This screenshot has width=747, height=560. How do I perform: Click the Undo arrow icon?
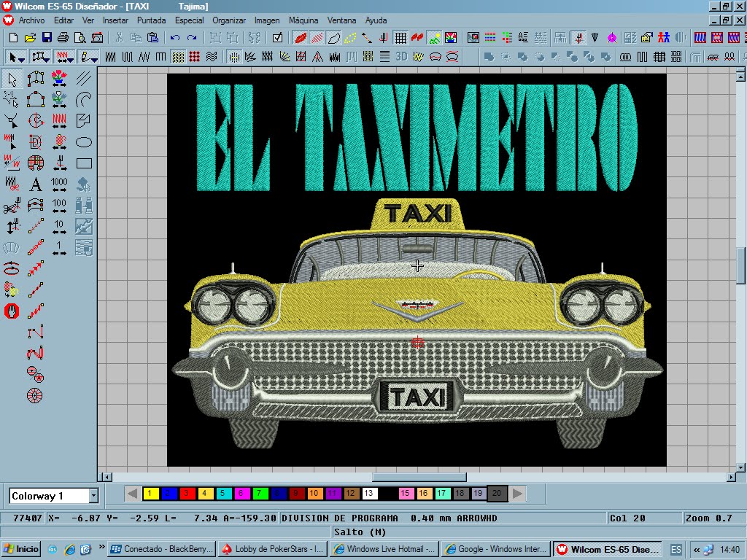(175, 37)
